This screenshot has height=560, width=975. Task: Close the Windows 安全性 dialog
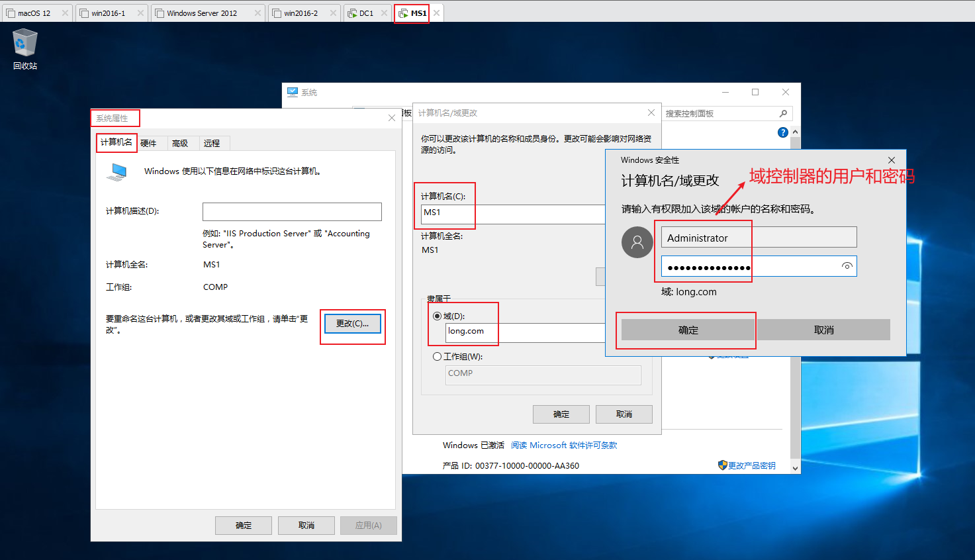click(x=892, y=160)
